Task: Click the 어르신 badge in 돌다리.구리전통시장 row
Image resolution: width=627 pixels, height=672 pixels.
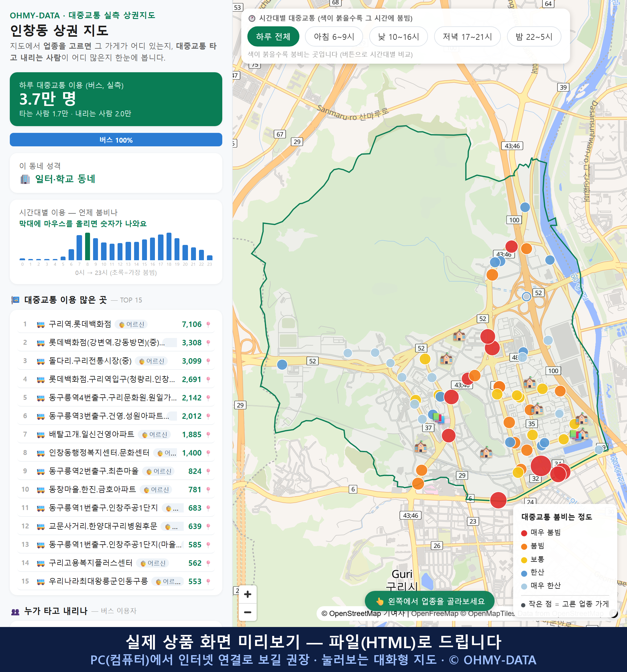Action: click(151, 361)
